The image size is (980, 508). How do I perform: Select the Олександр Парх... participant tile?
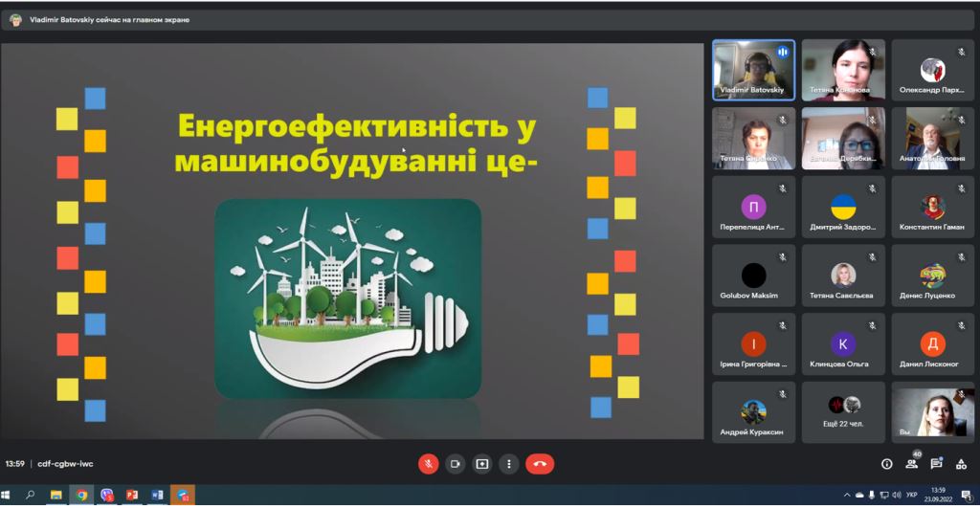(x=932, y=70)
